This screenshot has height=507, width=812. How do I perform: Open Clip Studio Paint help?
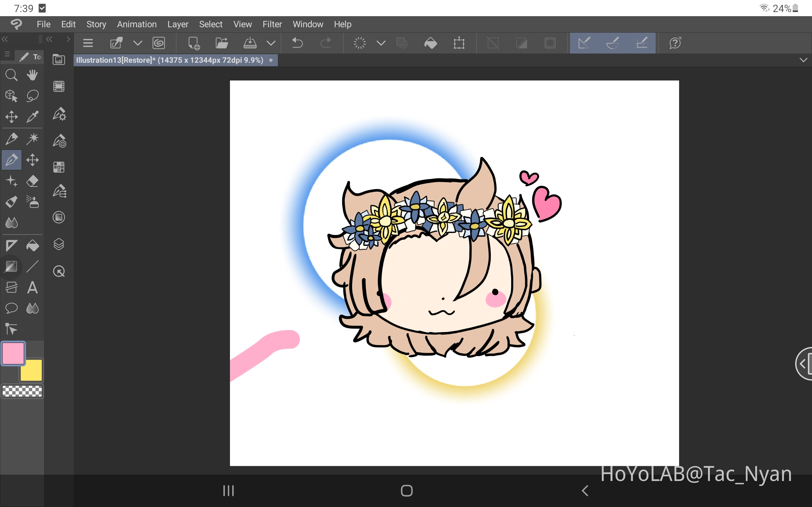[x=675, y=43]
